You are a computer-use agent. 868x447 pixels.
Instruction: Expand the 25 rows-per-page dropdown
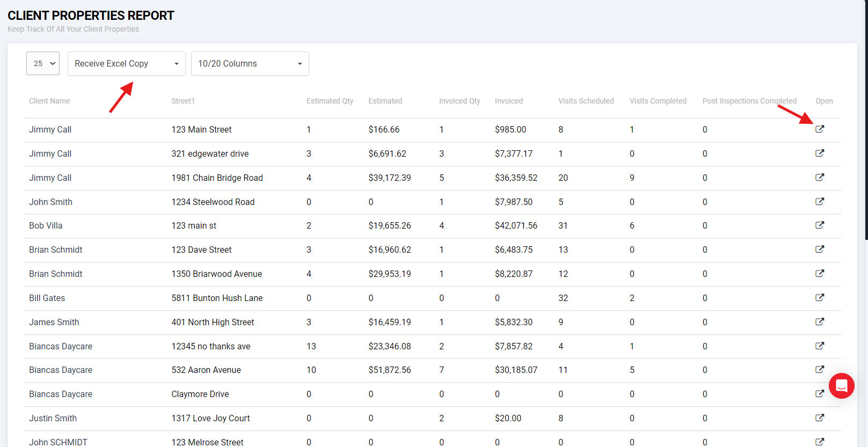(43, 63)
